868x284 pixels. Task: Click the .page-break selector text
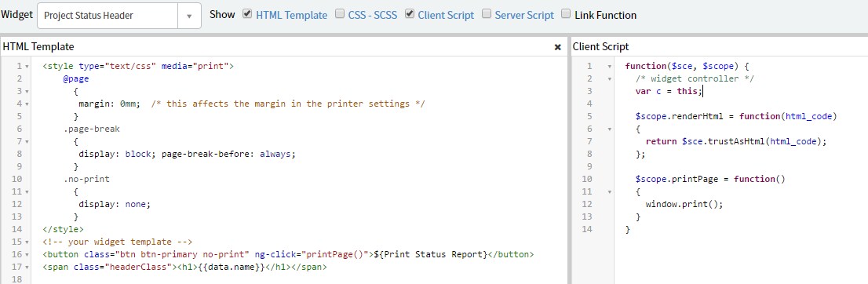91,129
